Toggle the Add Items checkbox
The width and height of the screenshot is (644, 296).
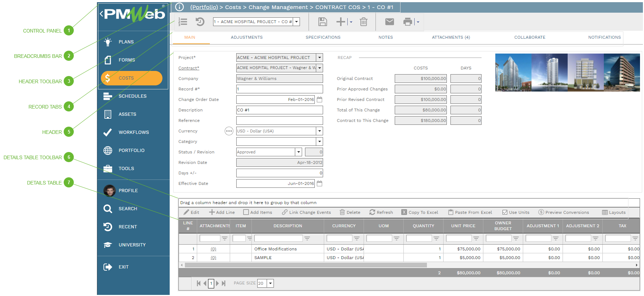pos(246,212)
